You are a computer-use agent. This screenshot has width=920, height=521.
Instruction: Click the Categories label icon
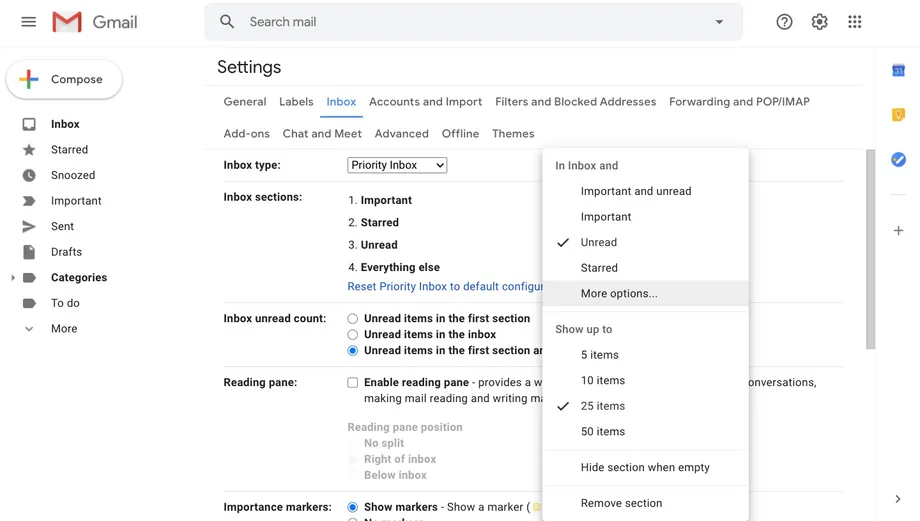(29, 278)
